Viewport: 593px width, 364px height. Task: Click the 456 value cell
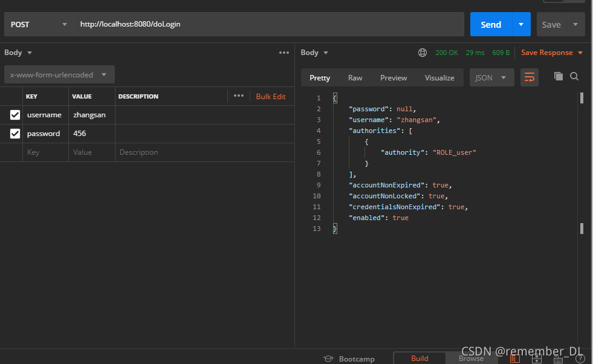click(92, 134)
